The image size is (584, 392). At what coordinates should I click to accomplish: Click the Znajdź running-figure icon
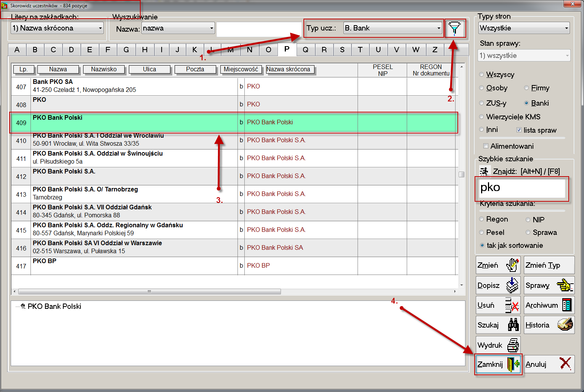(484, 171)
